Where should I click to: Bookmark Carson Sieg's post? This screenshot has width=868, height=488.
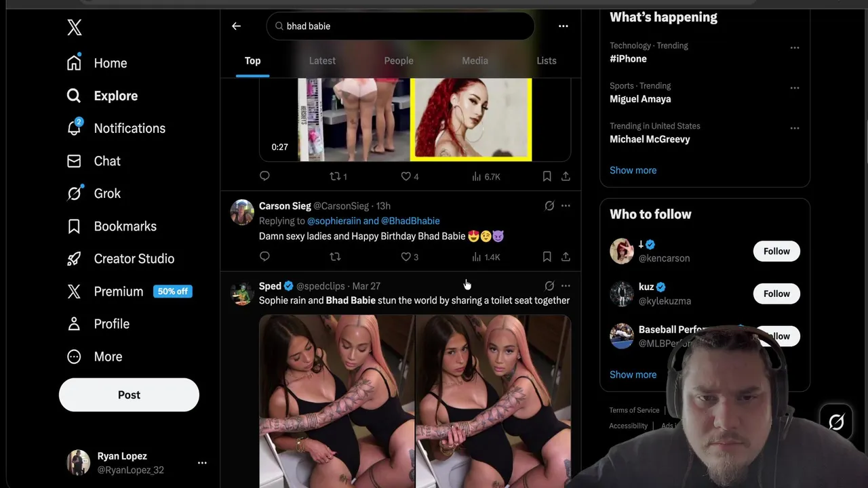coord(547,257)
